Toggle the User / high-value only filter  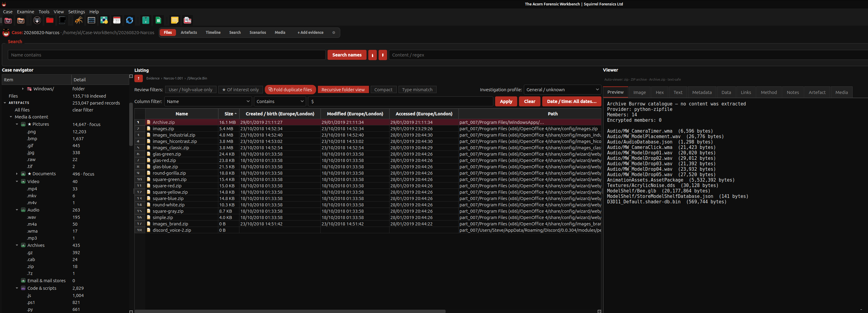click(x=191, y=90)
